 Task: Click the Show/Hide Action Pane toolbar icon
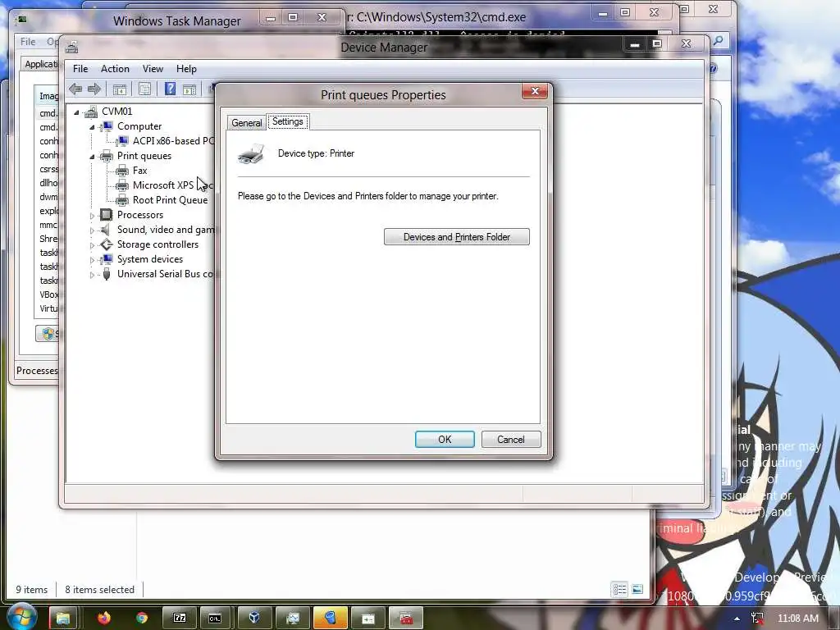click(x=189, y=89)
